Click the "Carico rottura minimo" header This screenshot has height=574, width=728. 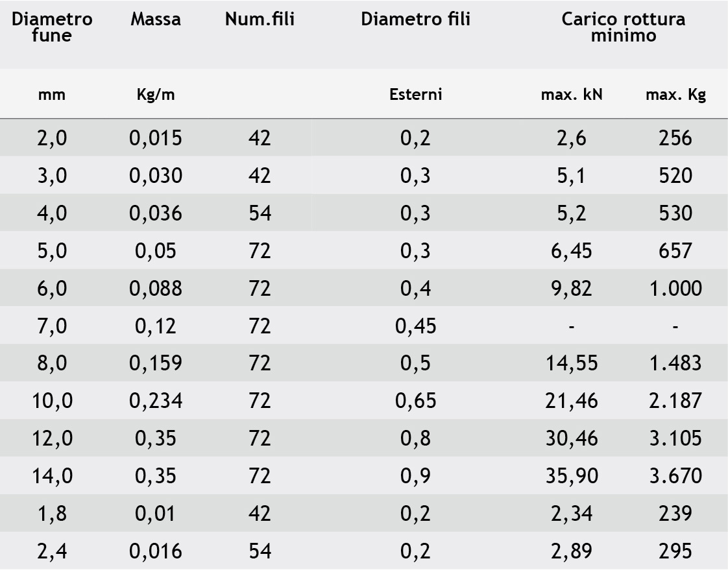[x=623, y=27]
